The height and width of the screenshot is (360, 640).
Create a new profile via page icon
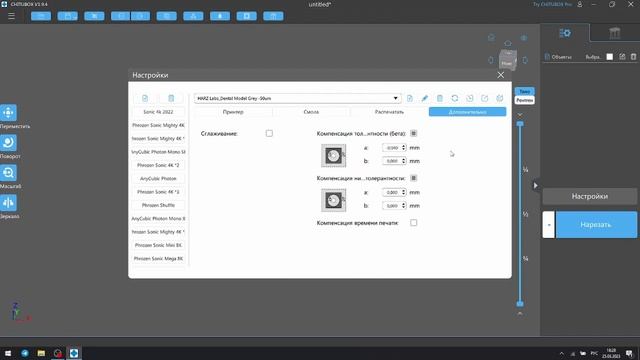click(410, 98)
